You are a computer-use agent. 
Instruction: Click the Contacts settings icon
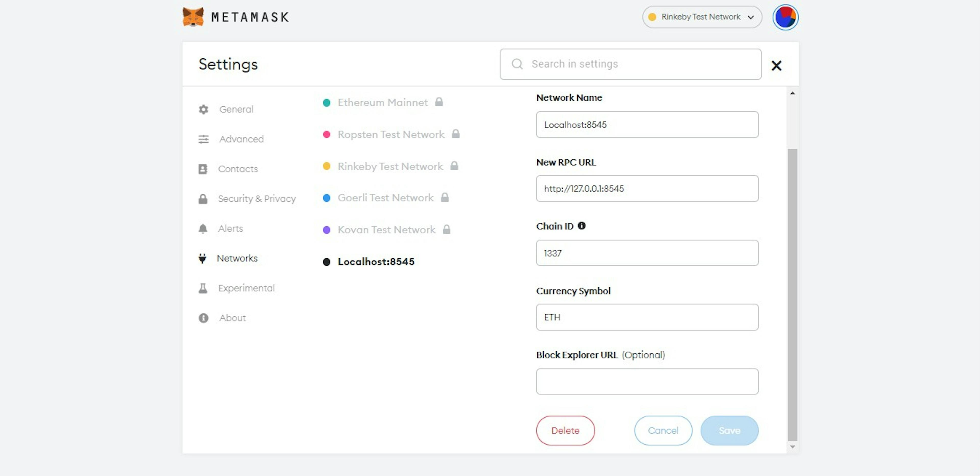pos(204,169)
